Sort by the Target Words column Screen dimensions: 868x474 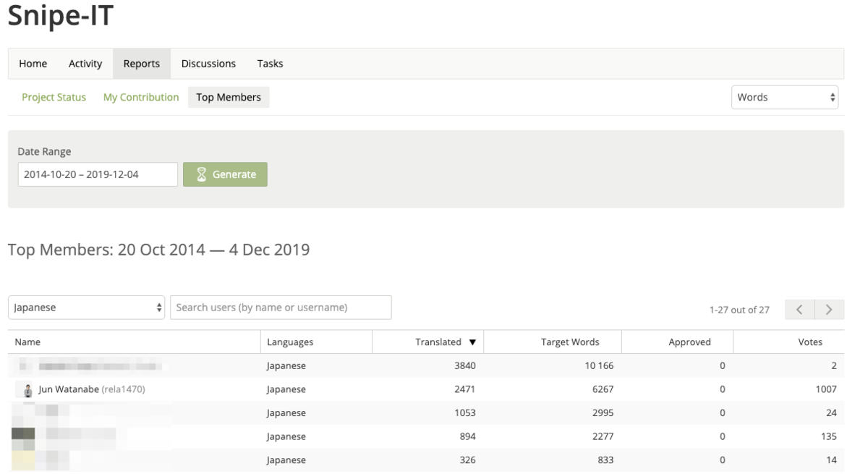[x=570, y=342]
